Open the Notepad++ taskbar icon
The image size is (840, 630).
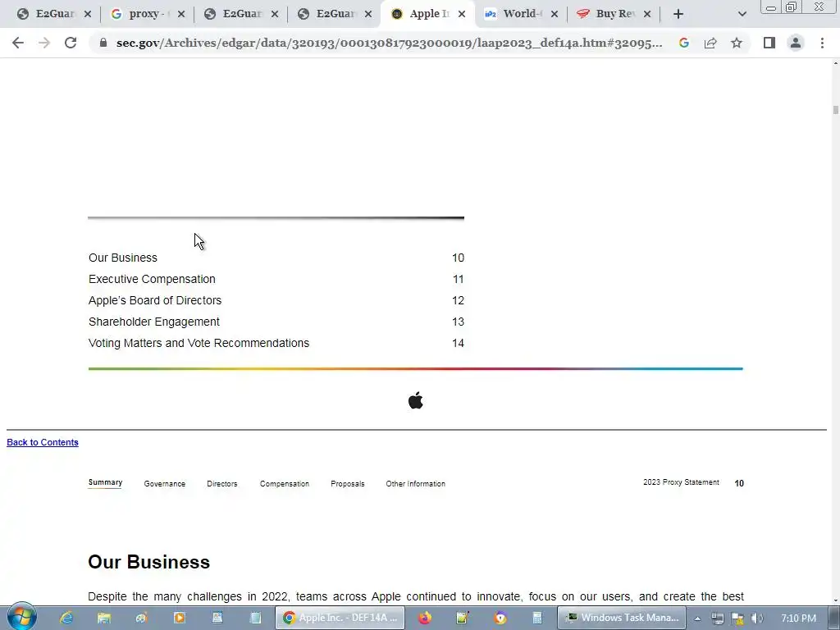coord(463,618)
